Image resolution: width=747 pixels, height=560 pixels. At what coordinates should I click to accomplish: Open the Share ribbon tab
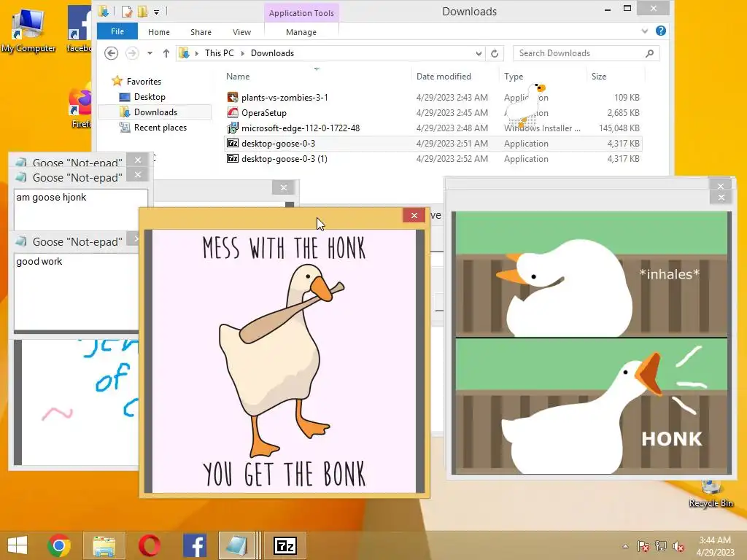[201, 32]
